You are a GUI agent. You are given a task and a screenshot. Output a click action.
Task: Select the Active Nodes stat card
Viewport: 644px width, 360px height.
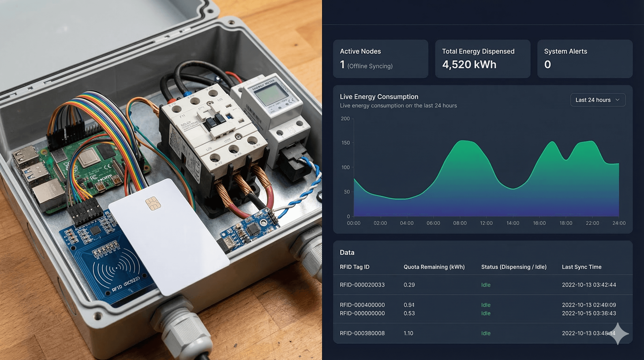381,59
